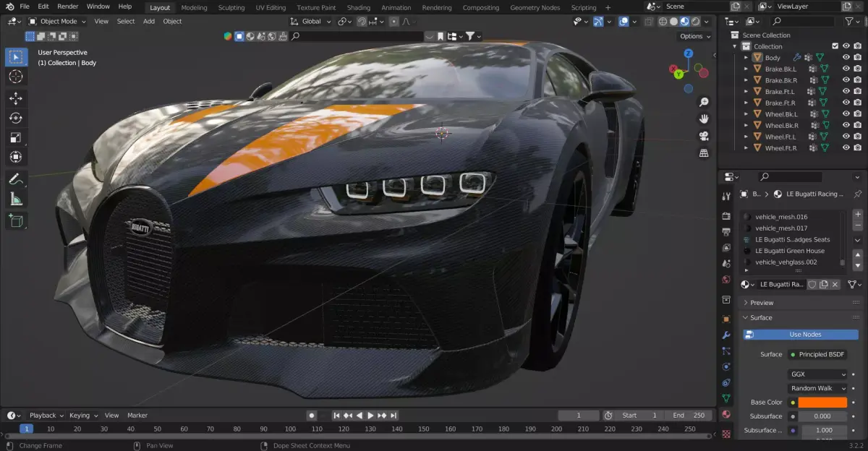
Task: Hide the Body object in viewport
Action: 846,58
